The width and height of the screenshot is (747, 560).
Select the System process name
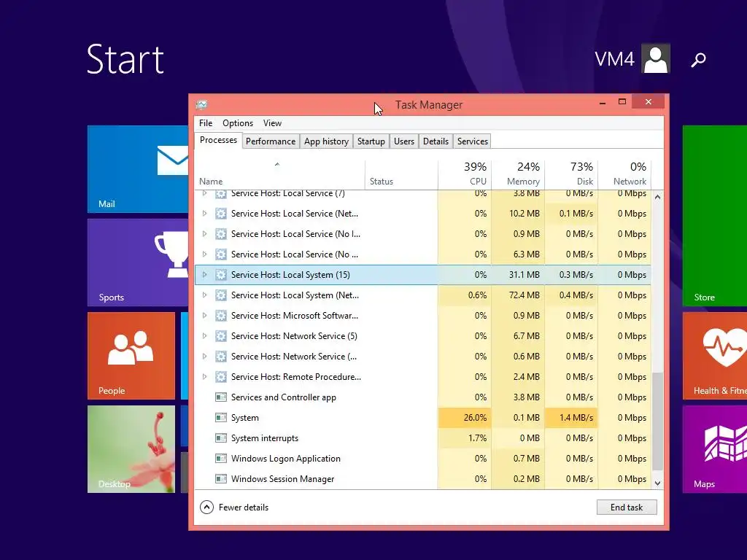click(x=245, y=418)
